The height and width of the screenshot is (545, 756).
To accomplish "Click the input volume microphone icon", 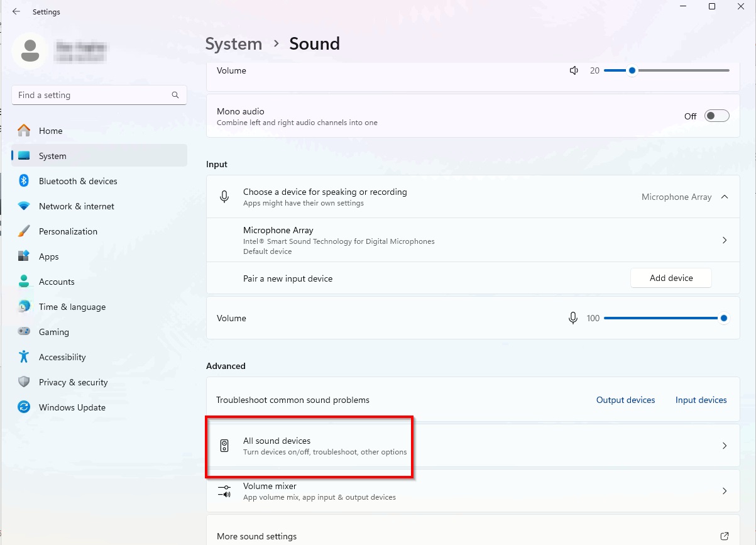I will (x=572, y=318).
